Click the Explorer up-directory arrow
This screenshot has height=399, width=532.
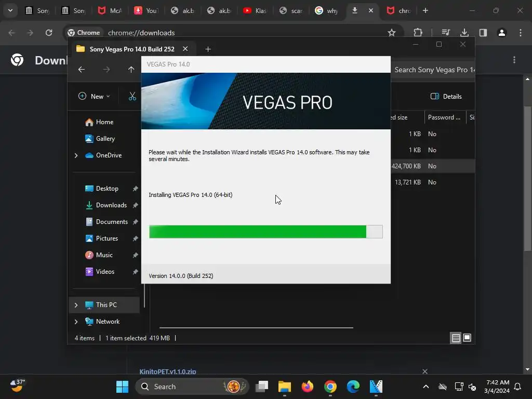131,70
